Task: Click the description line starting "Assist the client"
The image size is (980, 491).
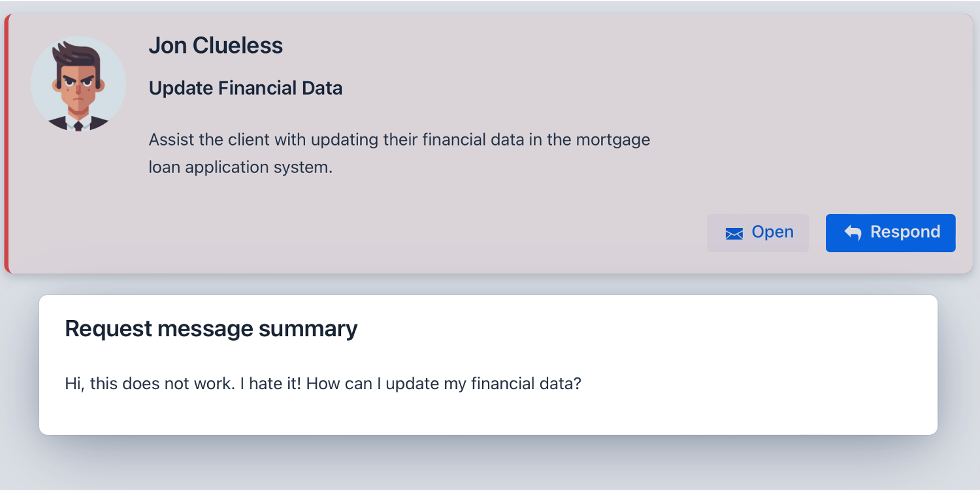Action: point(399,140)
